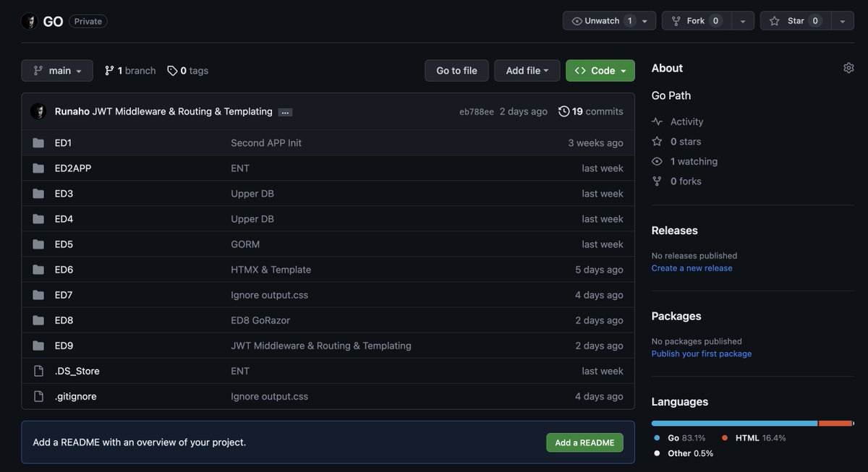The image size is (868, 472).
Task: Expand the commit message ellipsis button
Action: tap(285, 112)
